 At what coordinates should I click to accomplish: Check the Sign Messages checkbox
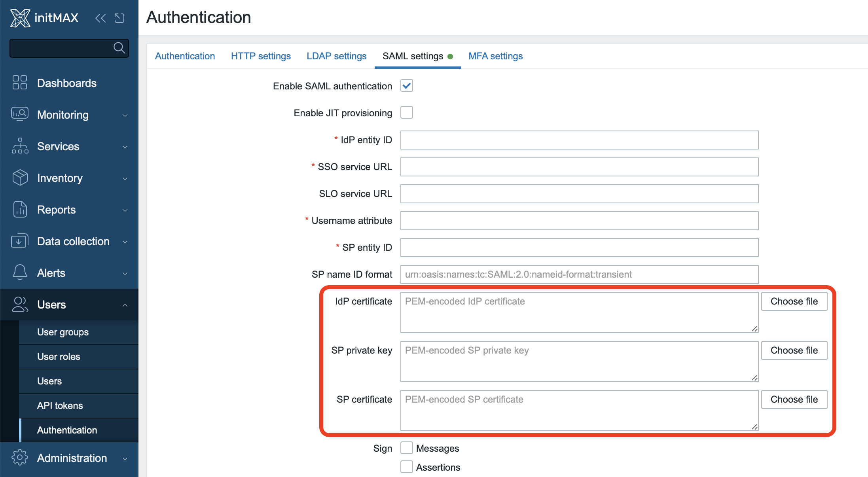(x=406, y=448)
